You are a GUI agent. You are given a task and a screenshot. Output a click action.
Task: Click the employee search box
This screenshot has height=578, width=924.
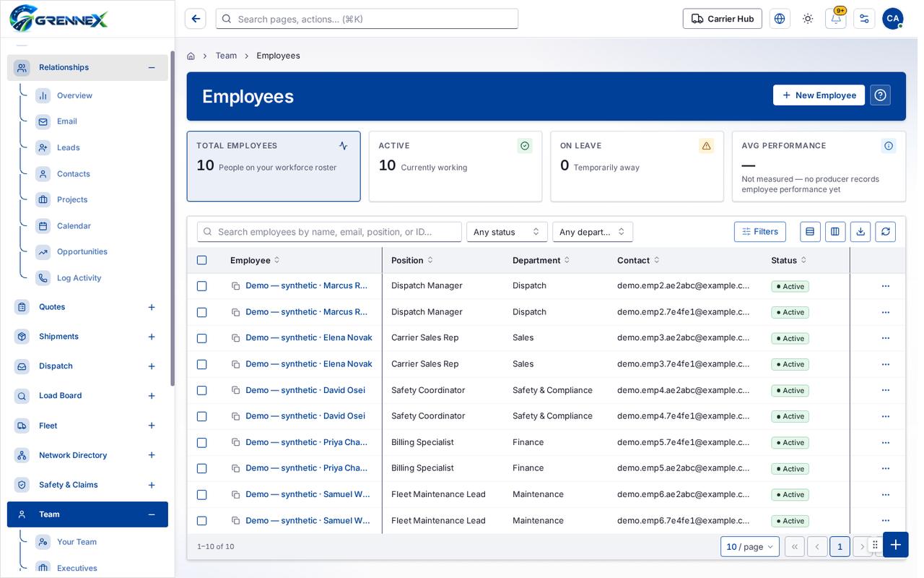coord(329,232)
